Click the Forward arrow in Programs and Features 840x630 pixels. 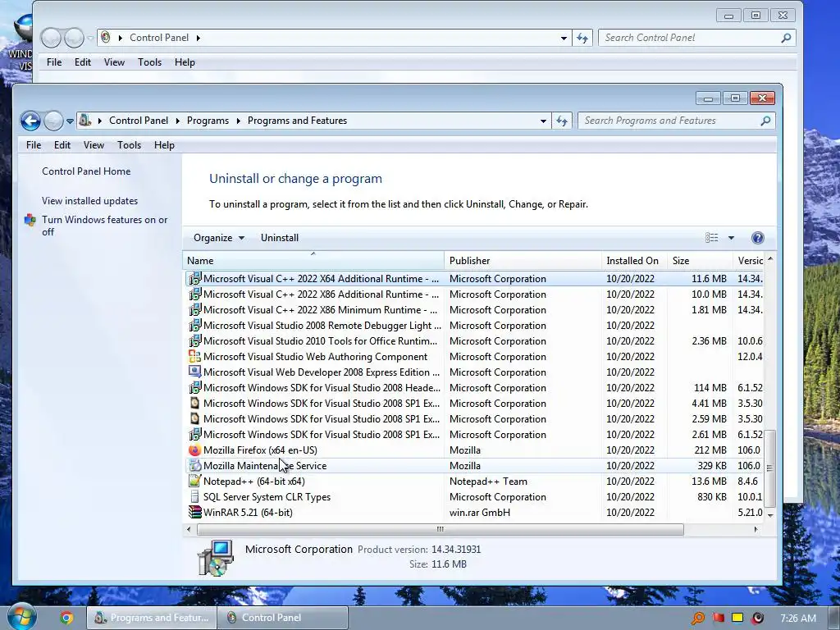point(53,121)
